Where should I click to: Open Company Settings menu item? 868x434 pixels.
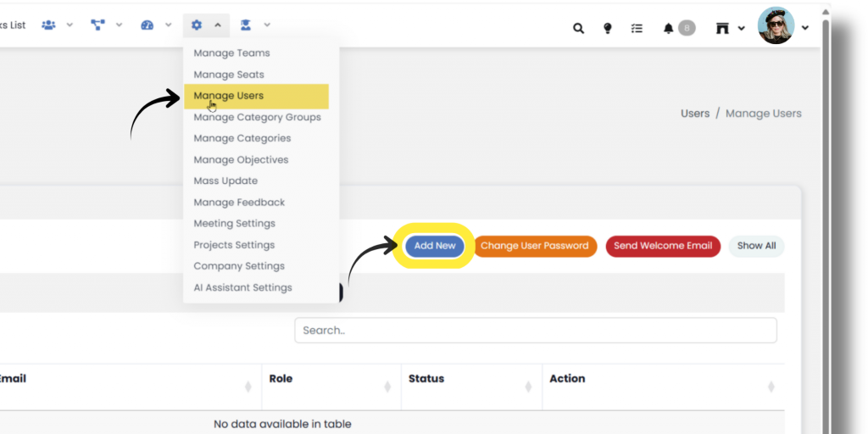pos(239,266)
